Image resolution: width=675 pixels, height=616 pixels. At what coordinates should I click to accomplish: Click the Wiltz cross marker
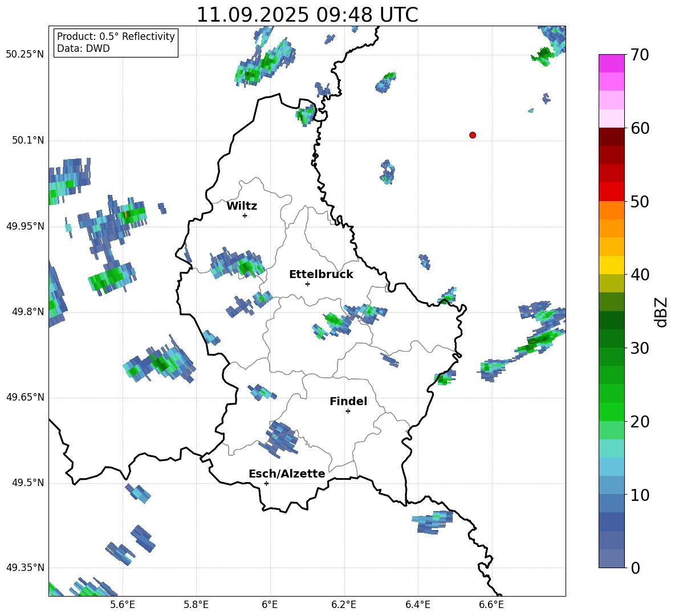click(x=245, y=215)
